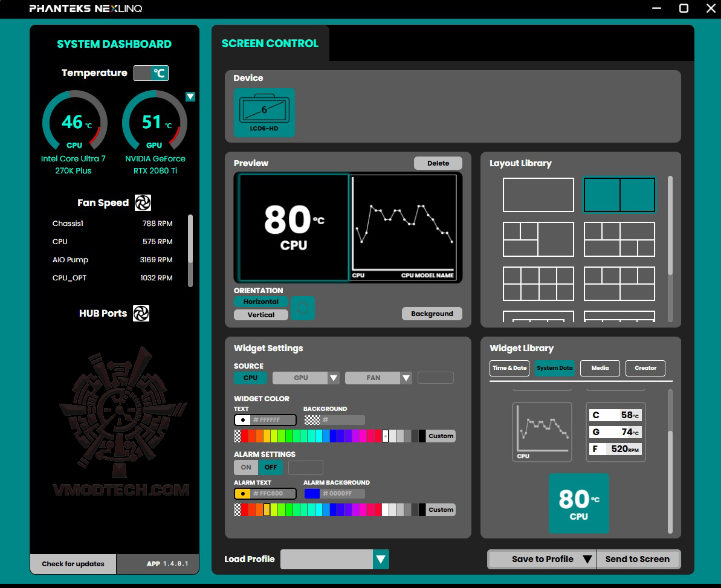The height and width of the screenshot is (588, 721).
Task: Open the System Data widget tab
Action: pyautogui.click(x=555, y=368)
